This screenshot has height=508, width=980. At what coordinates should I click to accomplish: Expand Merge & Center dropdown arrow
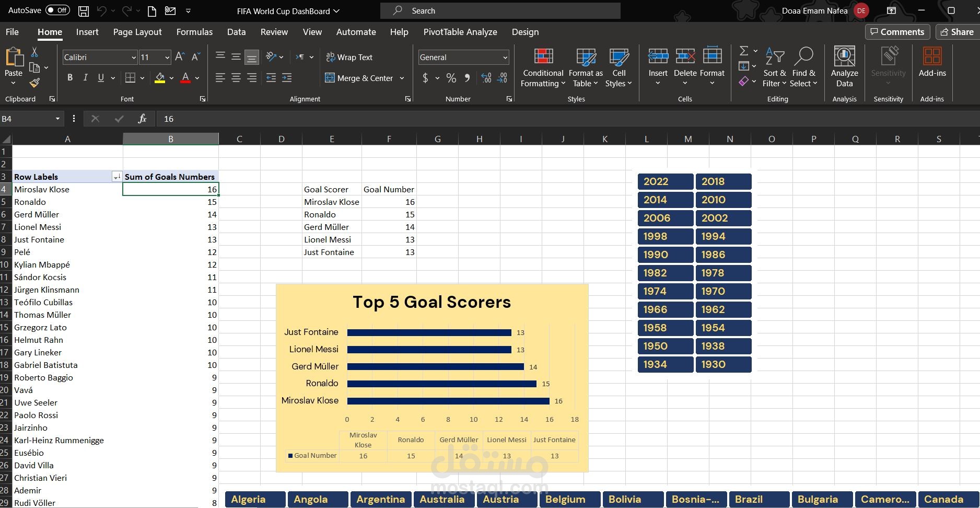point(402,78)
